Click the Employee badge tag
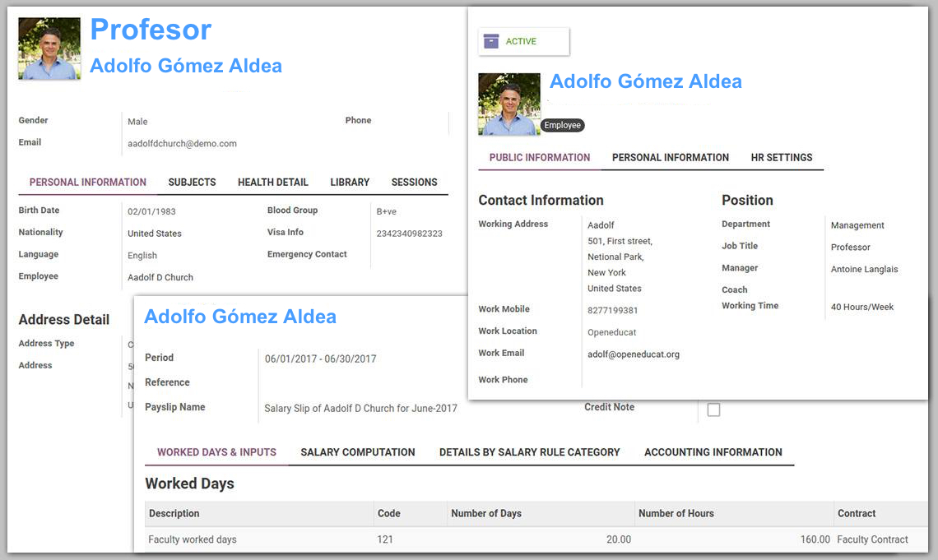 (563, 126)
